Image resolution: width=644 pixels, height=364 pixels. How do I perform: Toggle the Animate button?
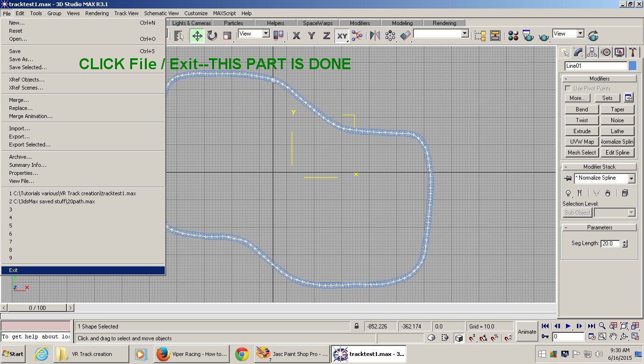pyautogui.click(x=527, y=332)
